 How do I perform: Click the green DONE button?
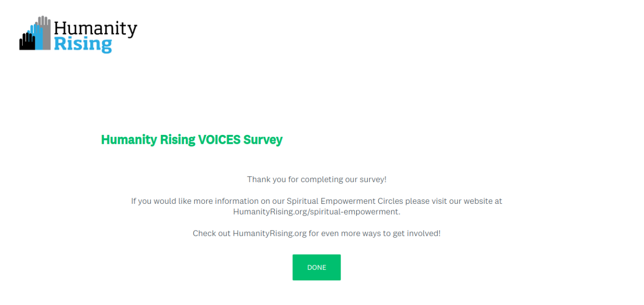(x=316, y=267)
